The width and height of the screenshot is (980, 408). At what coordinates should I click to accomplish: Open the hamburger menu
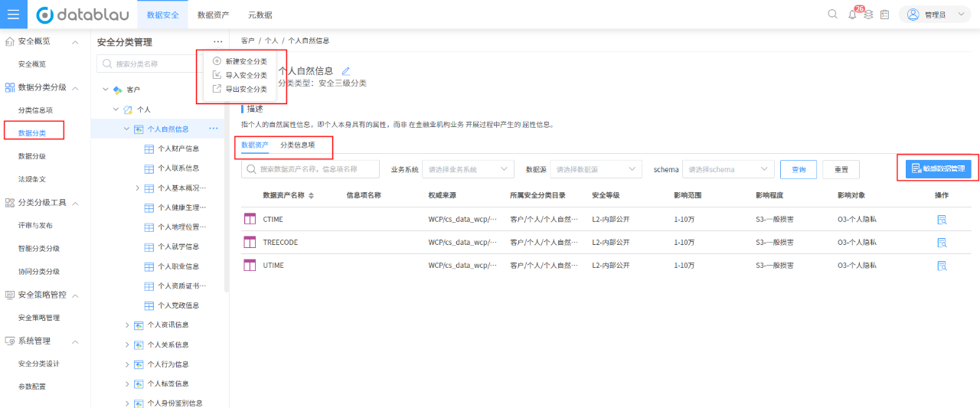(14, 15)
